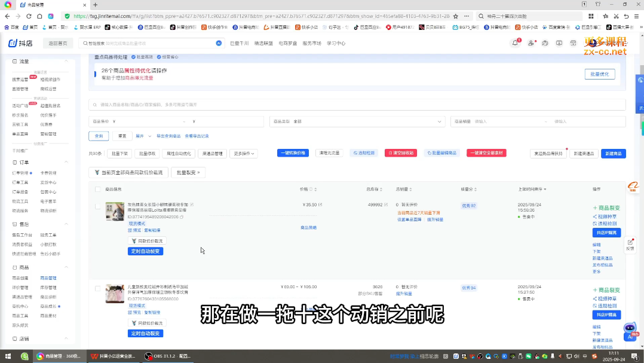Click the 新建商品 button
This screenshot has height=363, width=644.
point(613,153)
